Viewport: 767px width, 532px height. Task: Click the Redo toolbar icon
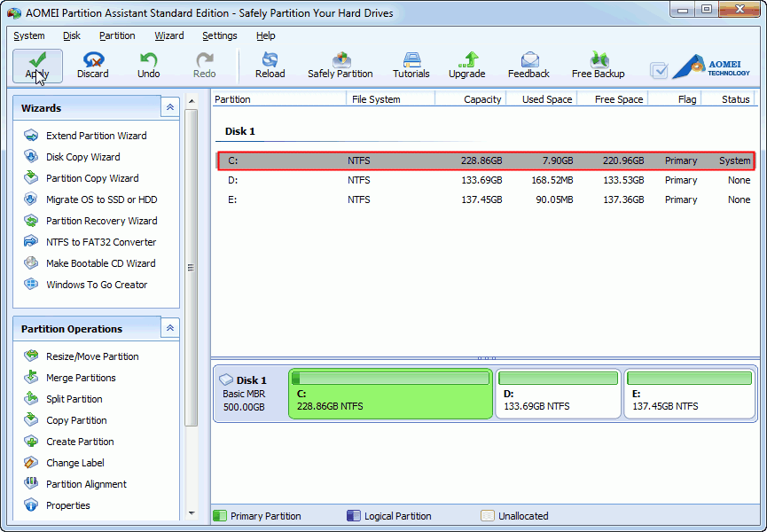[x=205, y=66]
